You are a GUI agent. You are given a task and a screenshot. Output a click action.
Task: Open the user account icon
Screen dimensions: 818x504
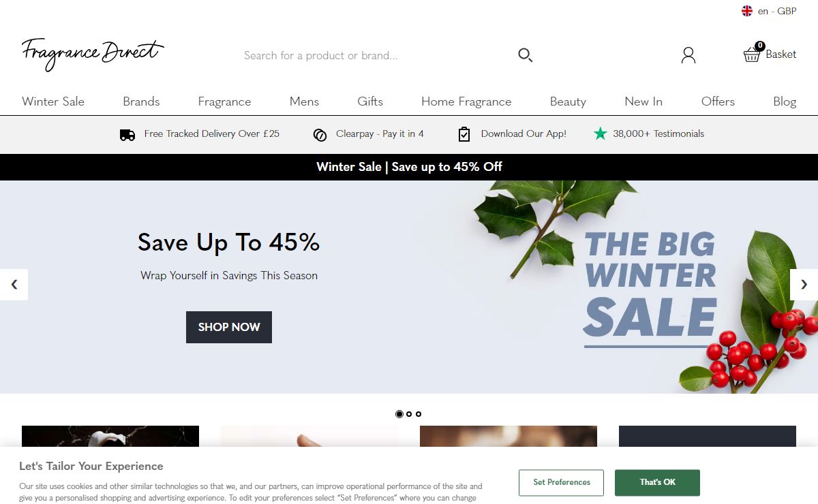pos(688,55)
